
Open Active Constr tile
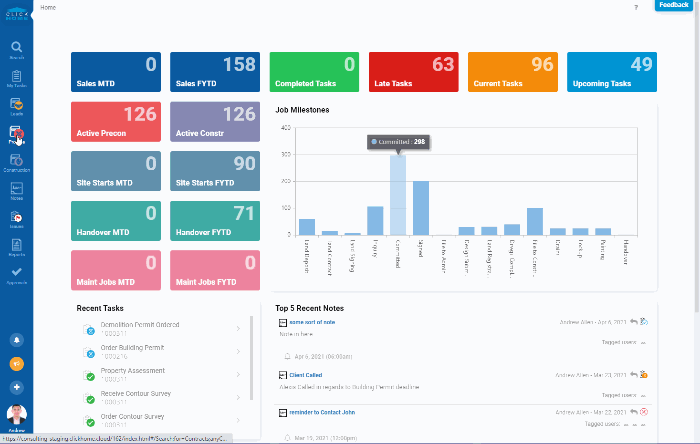215,122
